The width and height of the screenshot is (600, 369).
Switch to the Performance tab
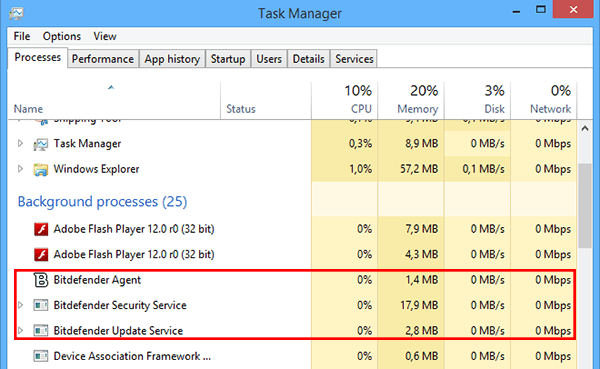(103, 59)
